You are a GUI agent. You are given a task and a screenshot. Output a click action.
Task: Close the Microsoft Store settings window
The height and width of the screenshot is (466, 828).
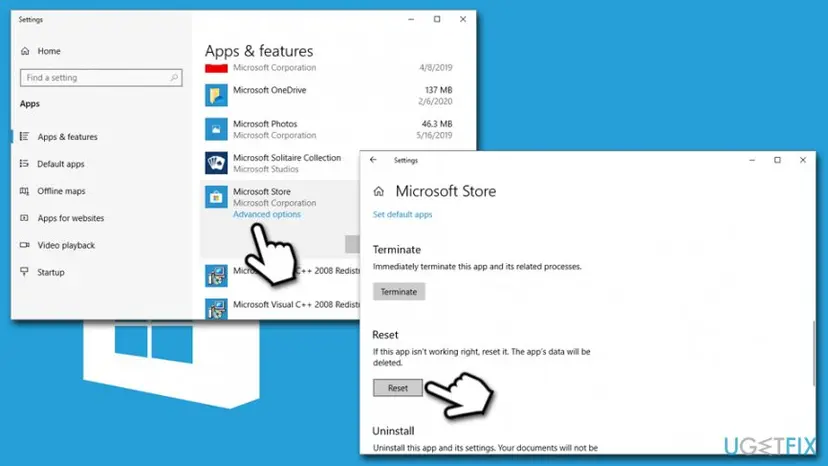coord(803,160)
